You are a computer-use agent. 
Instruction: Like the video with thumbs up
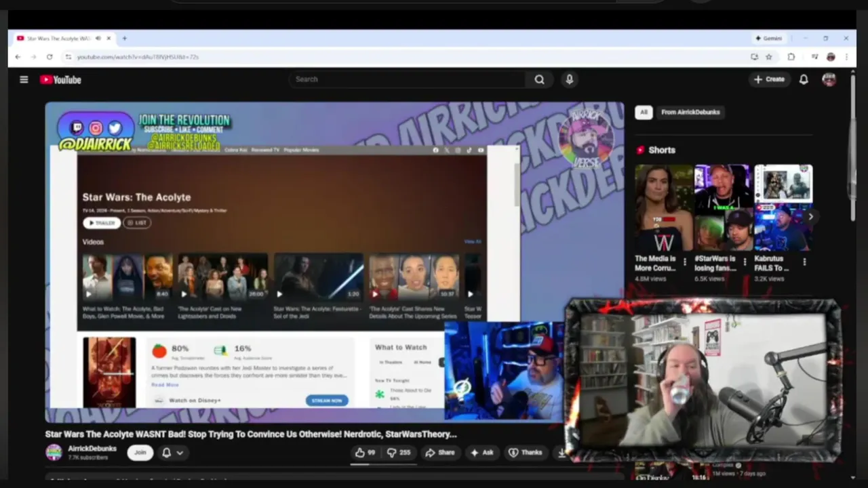366,453
